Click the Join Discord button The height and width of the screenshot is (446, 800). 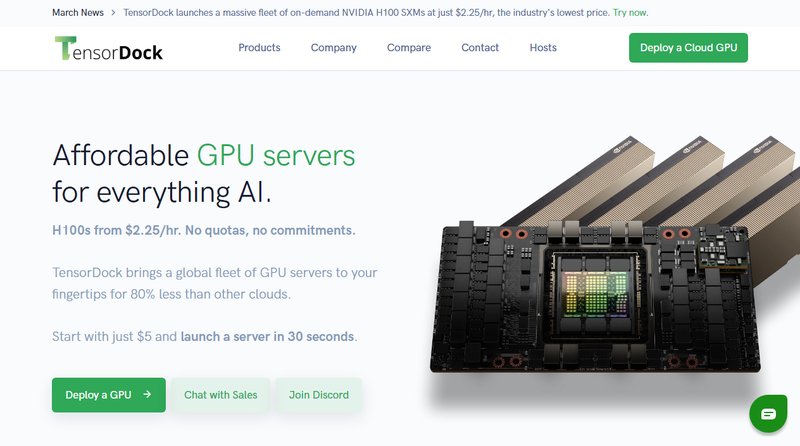(x=319, y=395)
